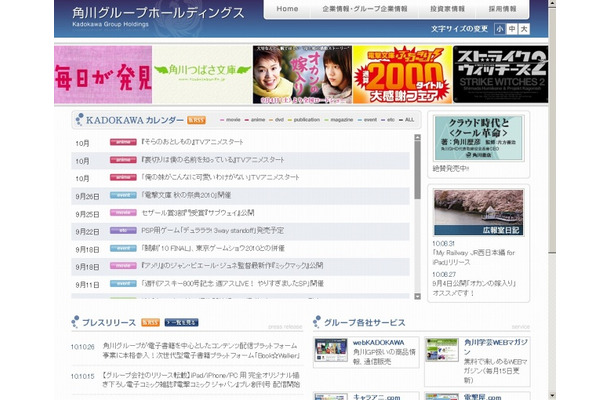Image resolution: width=610 pixels, height=400 pixels.
Task: Filter calendar by publication
Action: click(x=304, y=120)
